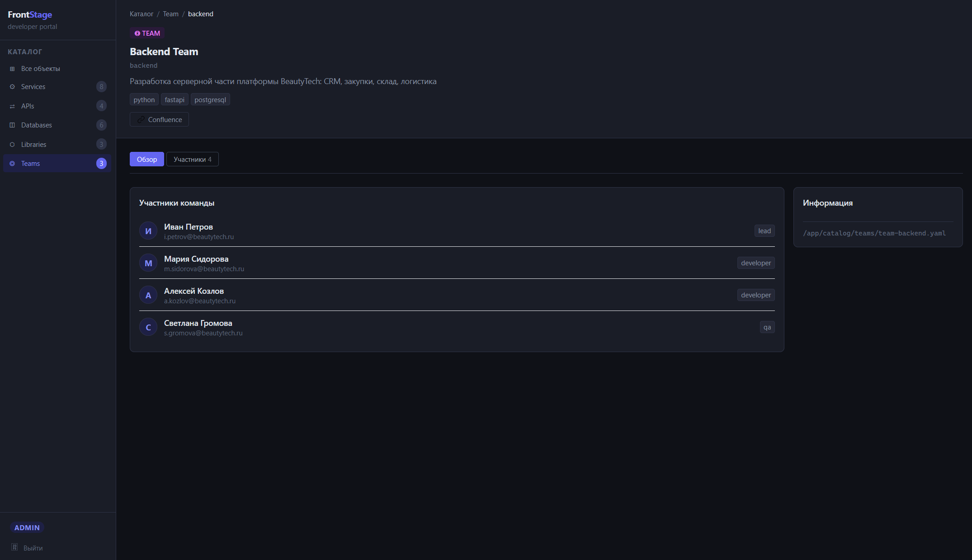Click the lead role badge
The width and height of the screenshot is (972, 560).
point(764,231)
